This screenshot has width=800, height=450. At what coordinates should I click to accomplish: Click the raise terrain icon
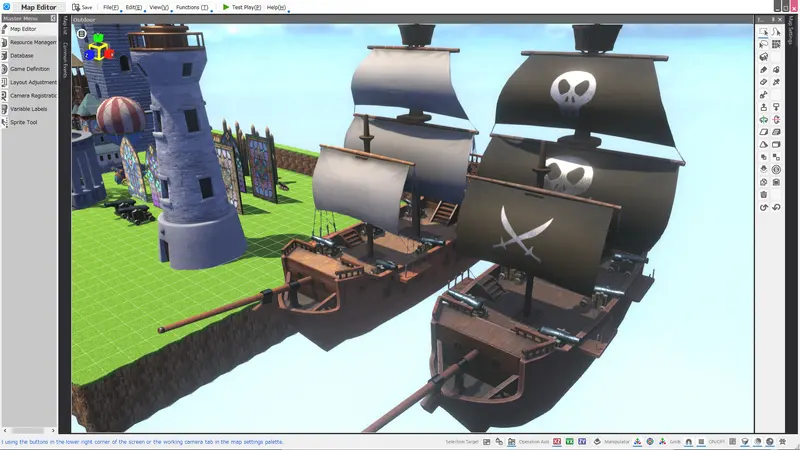coord(763,107)
